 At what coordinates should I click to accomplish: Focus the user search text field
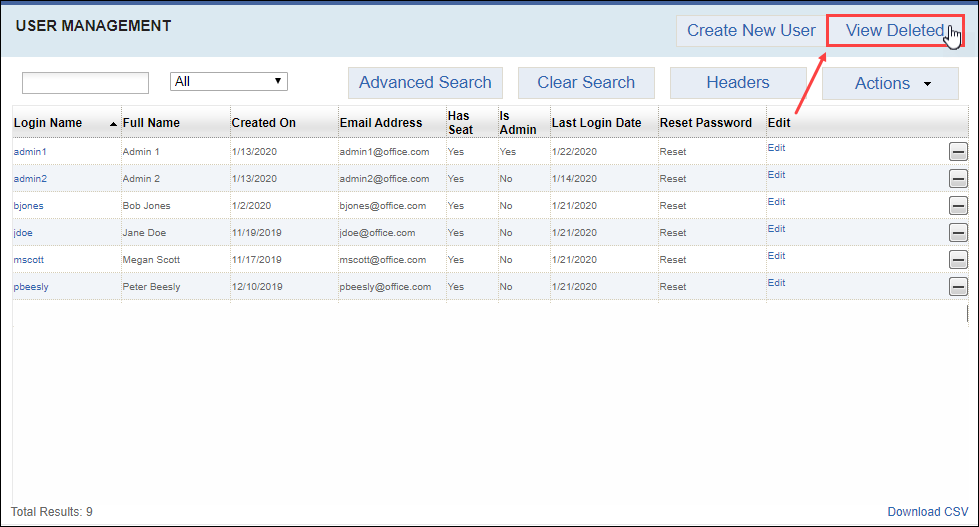coord(86,82)
